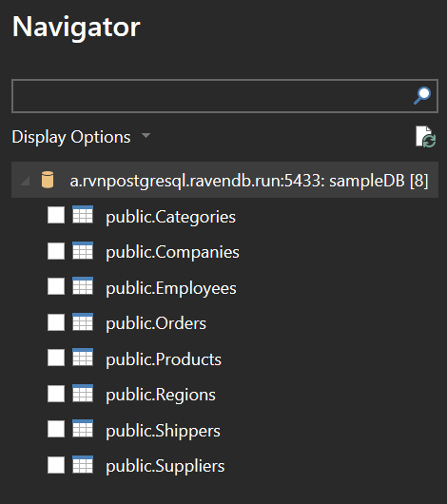Click the table icon beside public.Companies
The height and width of the screenshot is (504, 447).
pos(83,250)
